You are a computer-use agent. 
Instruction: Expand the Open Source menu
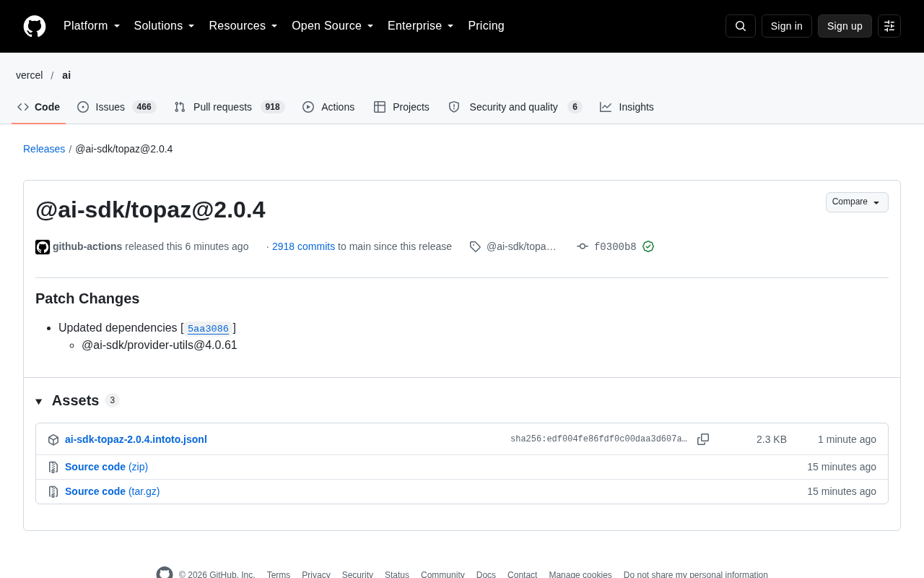pyautogui.click(x=333, y=26)
